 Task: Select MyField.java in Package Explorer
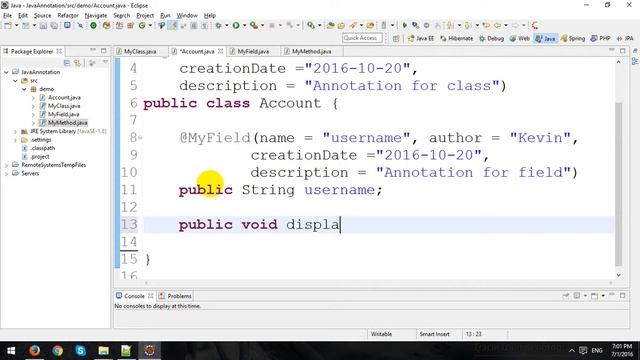tap(63, 114)
